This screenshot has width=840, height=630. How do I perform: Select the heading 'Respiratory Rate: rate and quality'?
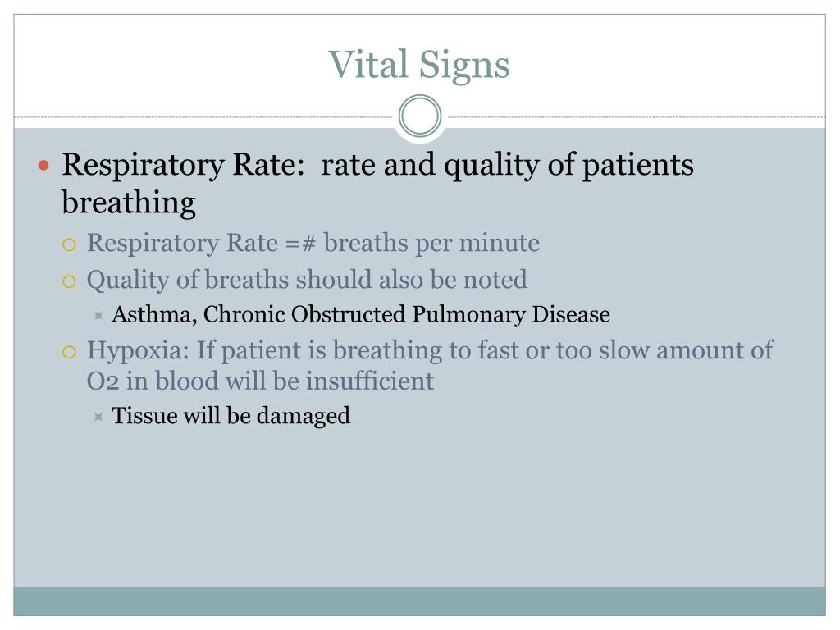tap(377, 165)
